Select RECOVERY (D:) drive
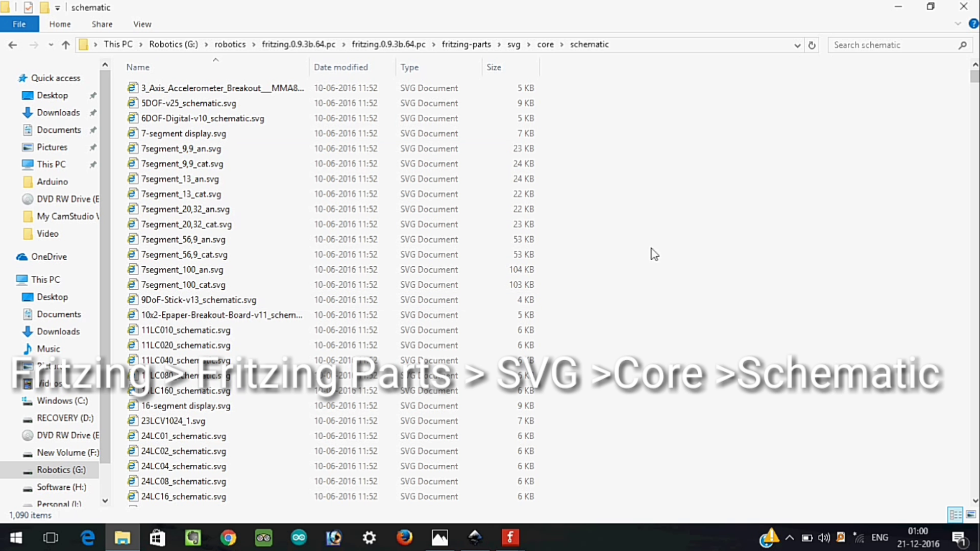The height and width of the screenshot is (551, 980). point(65,418)
